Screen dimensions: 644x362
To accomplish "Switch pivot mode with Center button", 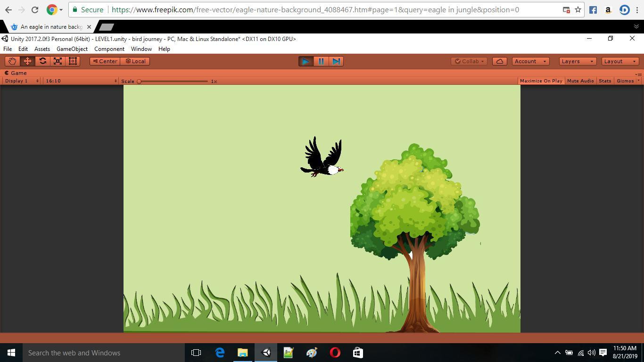I will click(x=105, y=61).
